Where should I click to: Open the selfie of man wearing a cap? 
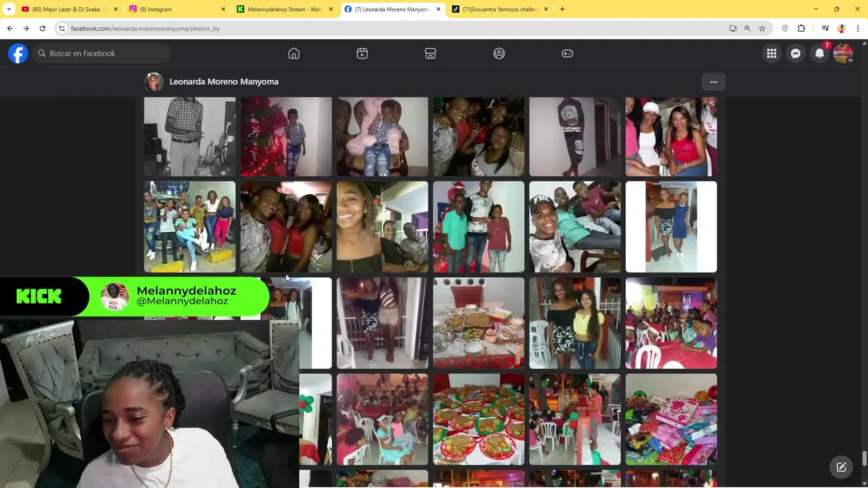point(575,226)
